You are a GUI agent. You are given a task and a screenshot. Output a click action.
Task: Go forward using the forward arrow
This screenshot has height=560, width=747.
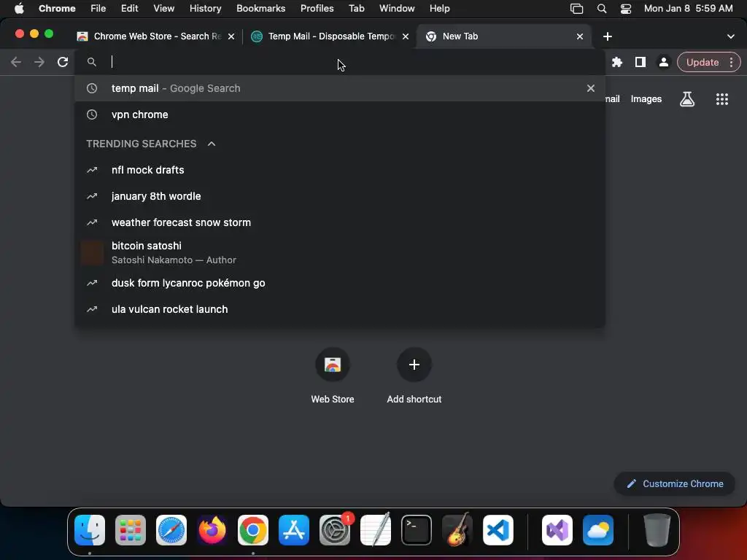(x=39, y=62)
